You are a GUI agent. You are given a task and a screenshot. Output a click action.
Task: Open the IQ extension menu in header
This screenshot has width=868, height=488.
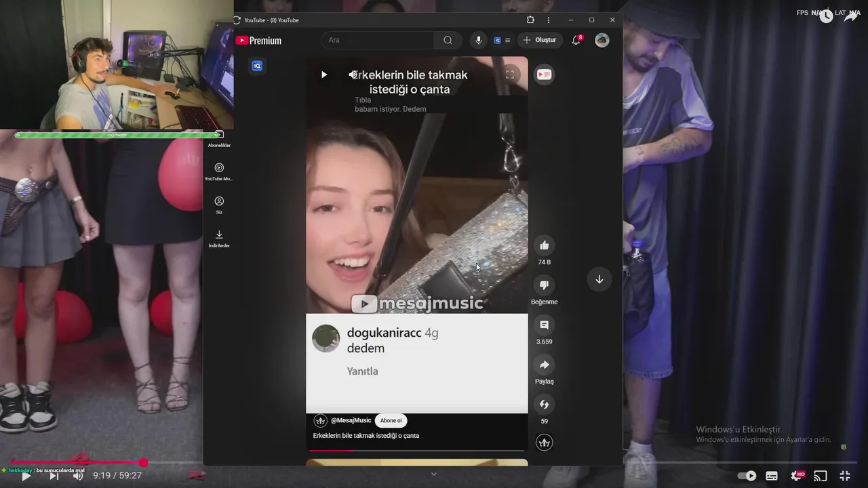click(502, 40)
